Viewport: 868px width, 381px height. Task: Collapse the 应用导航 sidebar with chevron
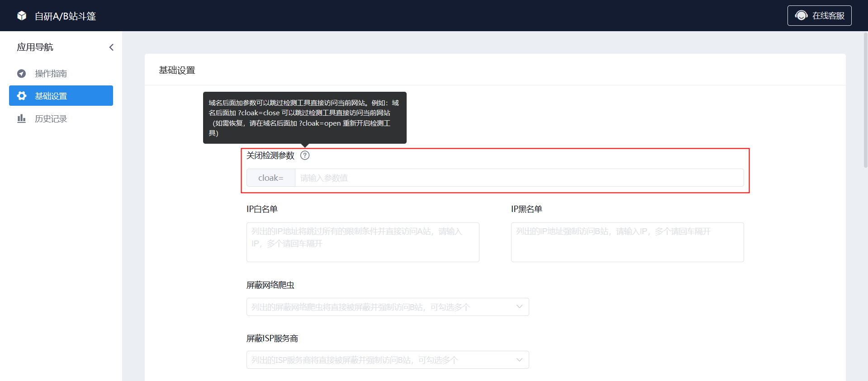(x=111, y=47)
